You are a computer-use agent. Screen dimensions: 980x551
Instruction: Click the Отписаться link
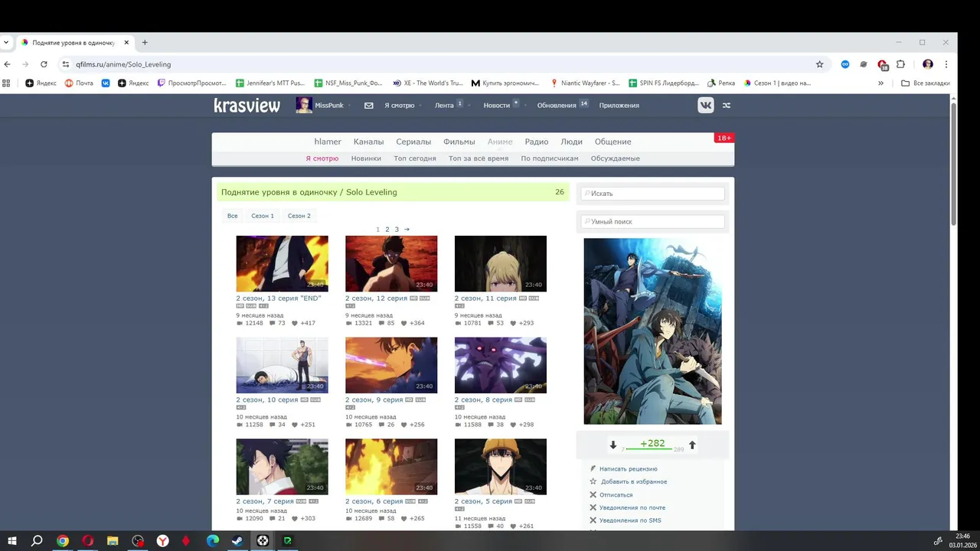tap(616, 494)
